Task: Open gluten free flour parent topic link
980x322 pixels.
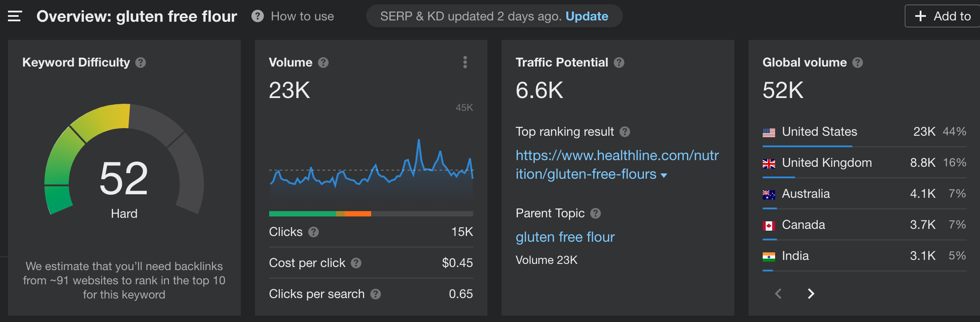Action: click(565, 237)
